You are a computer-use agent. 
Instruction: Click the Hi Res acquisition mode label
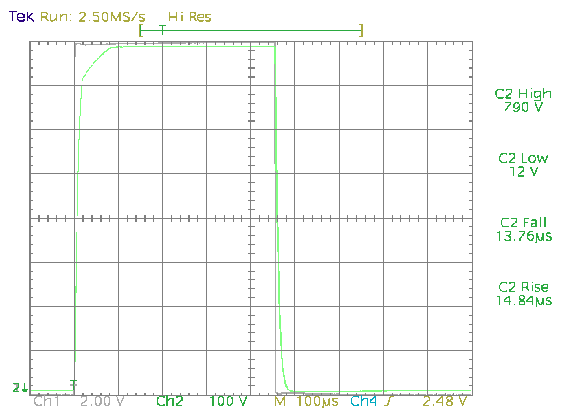tap(190, 17)
